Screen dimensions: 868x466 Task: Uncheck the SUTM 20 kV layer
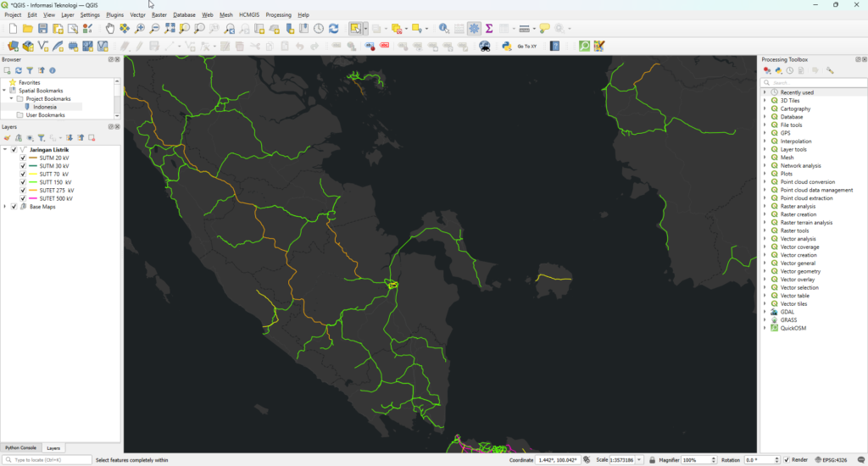click(x=24, y=158)
